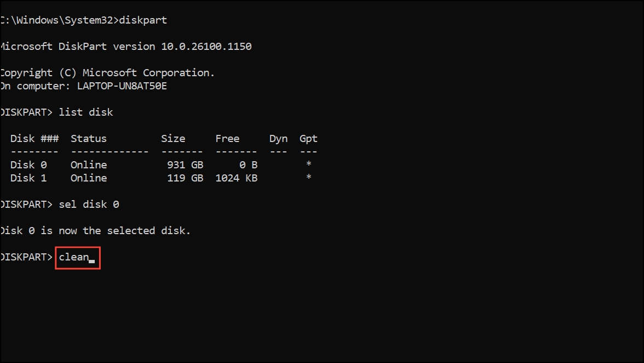Click the highlighted clean command text
Image resolution: width=644 pixels, height=363 pixels.
tap(74, 257)
